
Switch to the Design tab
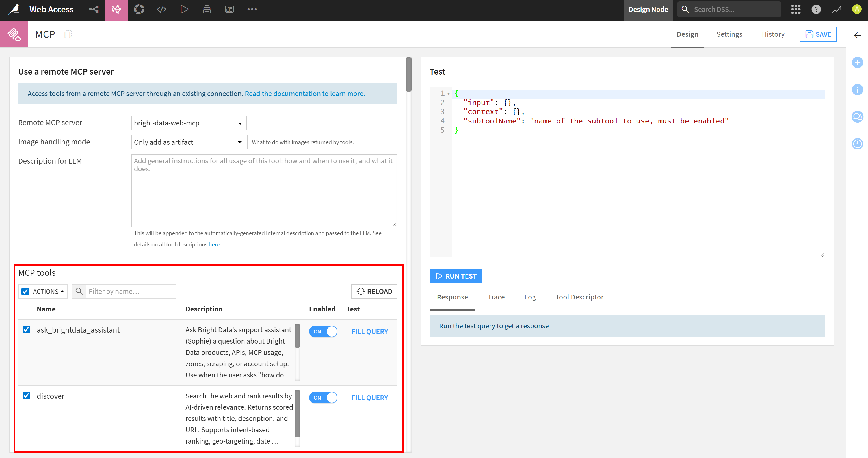coord(687,34)
